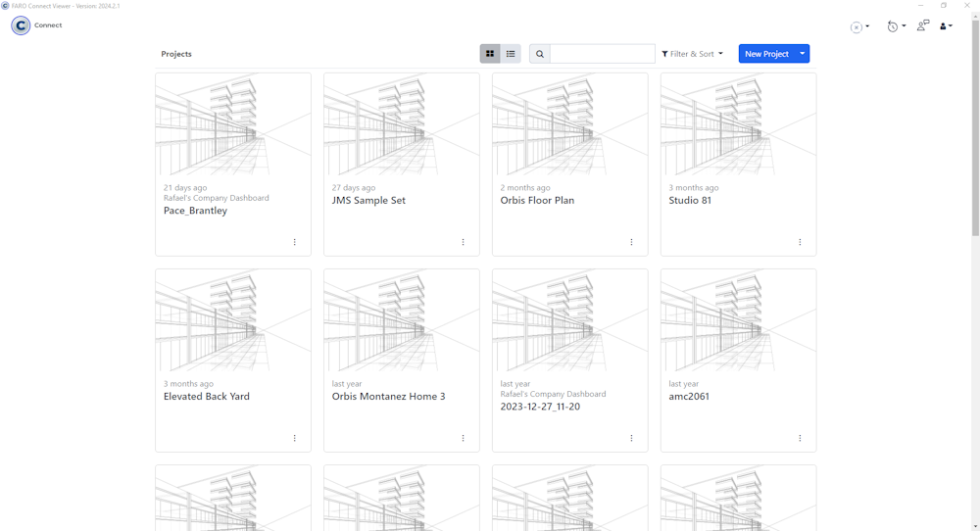The height and width of the screenshot is (531, 980).
Task: Open options menu for JMS Sample Set
Action: click(464, 242)
